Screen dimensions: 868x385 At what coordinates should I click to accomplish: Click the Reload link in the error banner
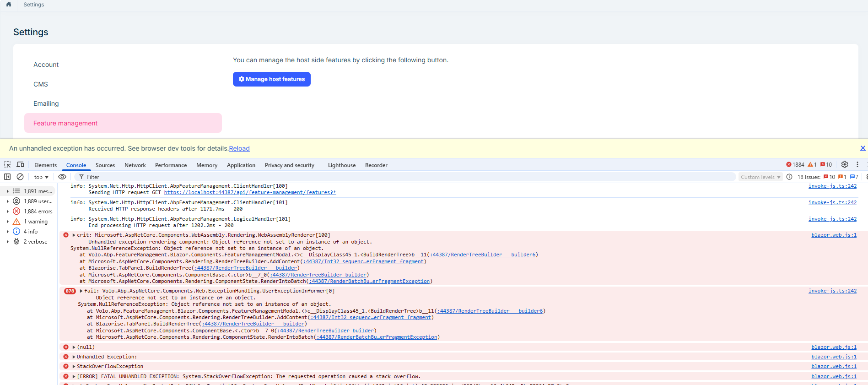[239, 148]
